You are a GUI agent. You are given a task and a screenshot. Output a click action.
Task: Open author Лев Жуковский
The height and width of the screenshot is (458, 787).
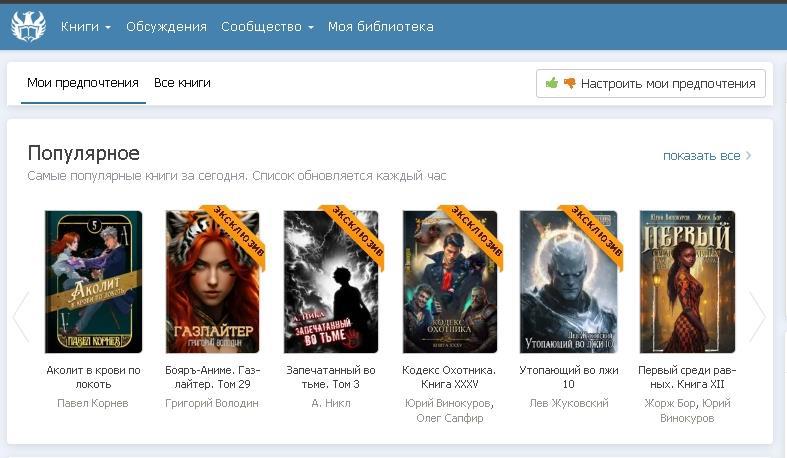(x=569, y=403)
